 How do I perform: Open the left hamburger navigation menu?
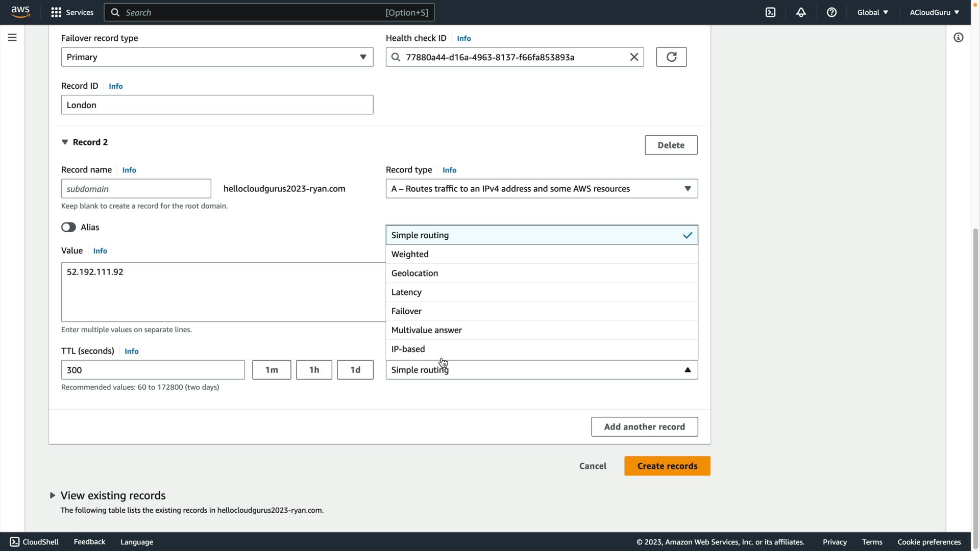12,37
